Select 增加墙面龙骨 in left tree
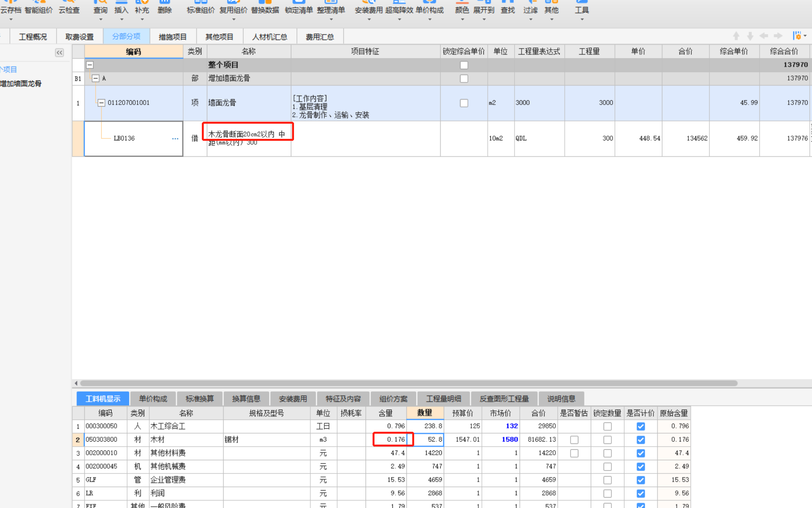The width and height of the screenshot is (812, 508). 21,84
